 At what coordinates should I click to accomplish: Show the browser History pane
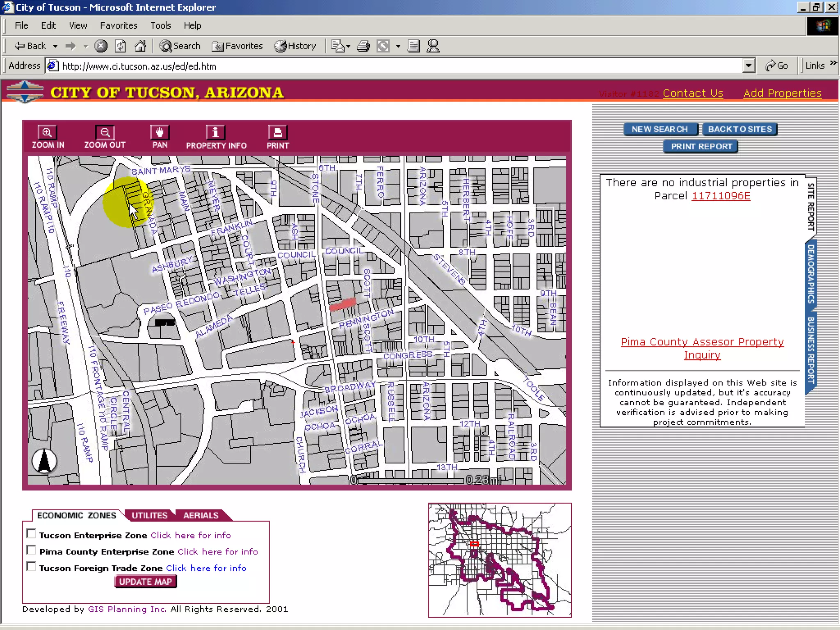(295, 46)
